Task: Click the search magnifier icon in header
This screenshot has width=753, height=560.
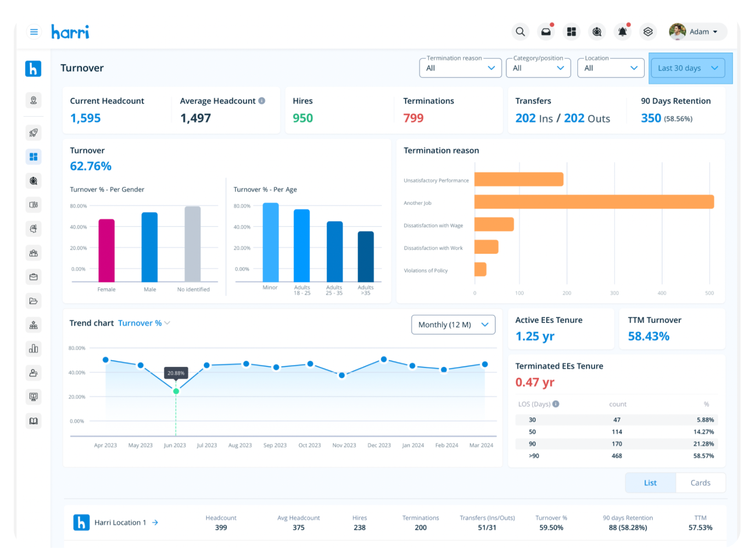Action: [x=520, y=32]
